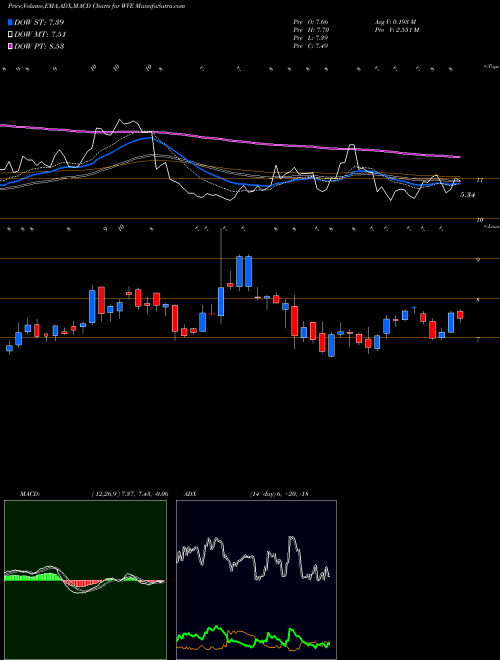Click the '<Tops' label at right edge
This screenshot has height=660, width=500.
coord(491,67)
